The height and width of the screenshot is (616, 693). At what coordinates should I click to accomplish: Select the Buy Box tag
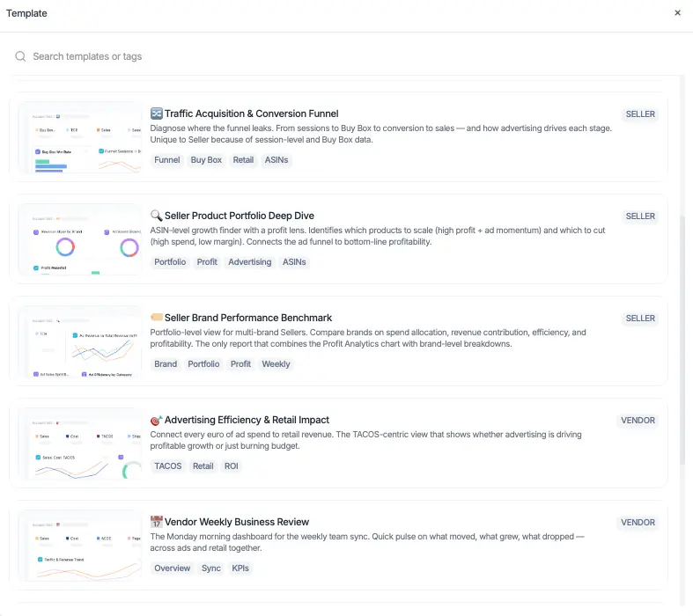[206, 160]
